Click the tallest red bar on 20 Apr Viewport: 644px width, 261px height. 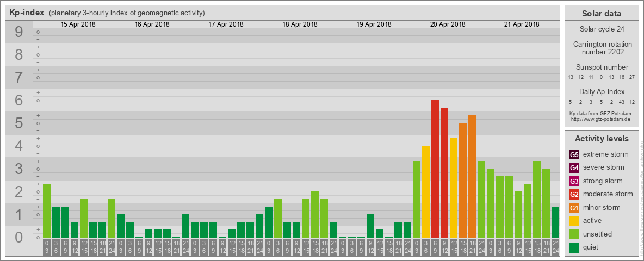(x=435, y=169)
